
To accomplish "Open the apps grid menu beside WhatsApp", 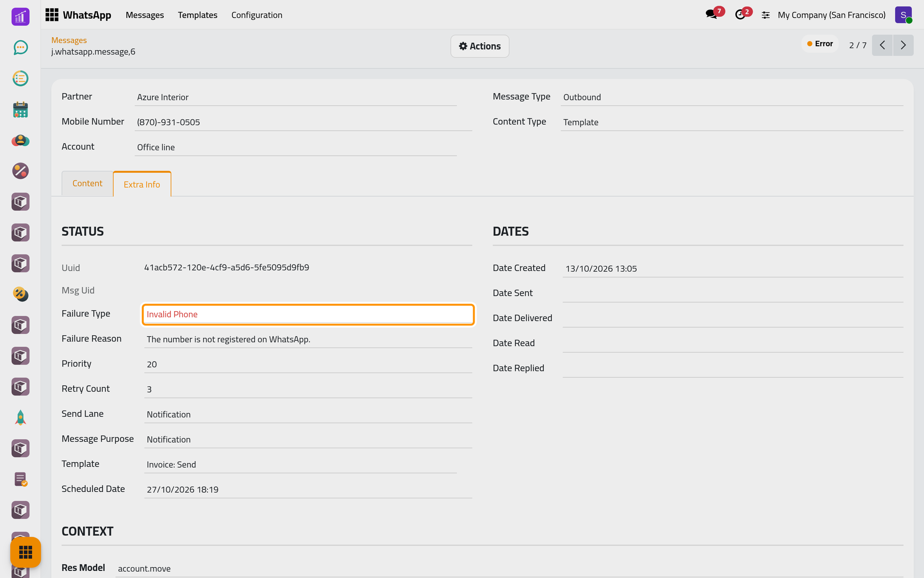I will tap(52, 15).
